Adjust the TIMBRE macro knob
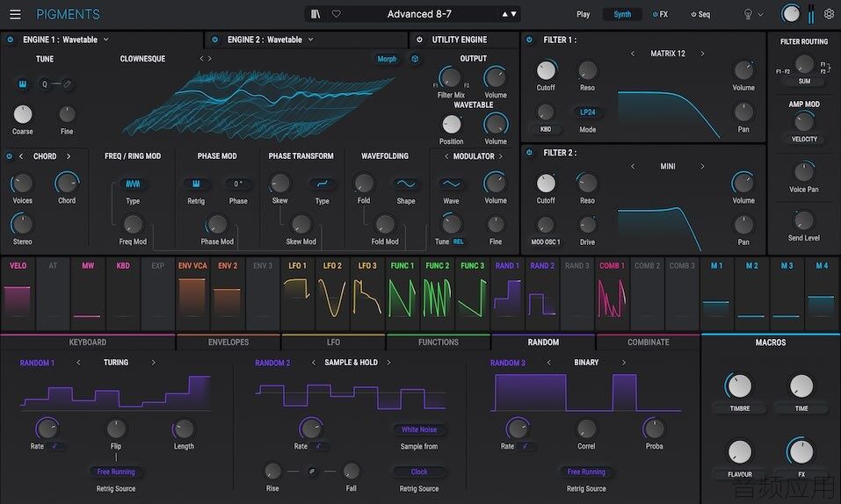841x504 pixels. pyautogui.click(x=740, y=386)
